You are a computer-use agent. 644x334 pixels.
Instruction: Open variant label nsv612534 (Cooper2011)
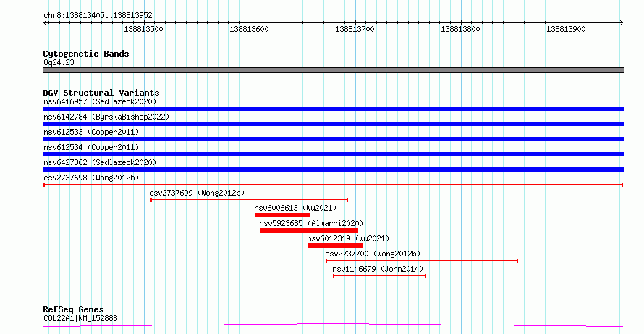click(x=91, y=147)
